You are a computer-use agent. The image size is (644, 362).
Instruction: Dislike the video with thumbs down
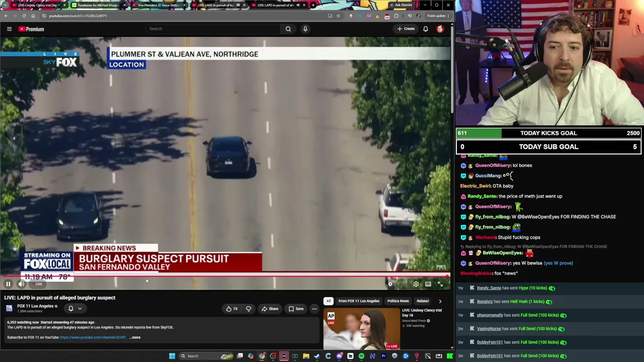[x=249, y=309]
